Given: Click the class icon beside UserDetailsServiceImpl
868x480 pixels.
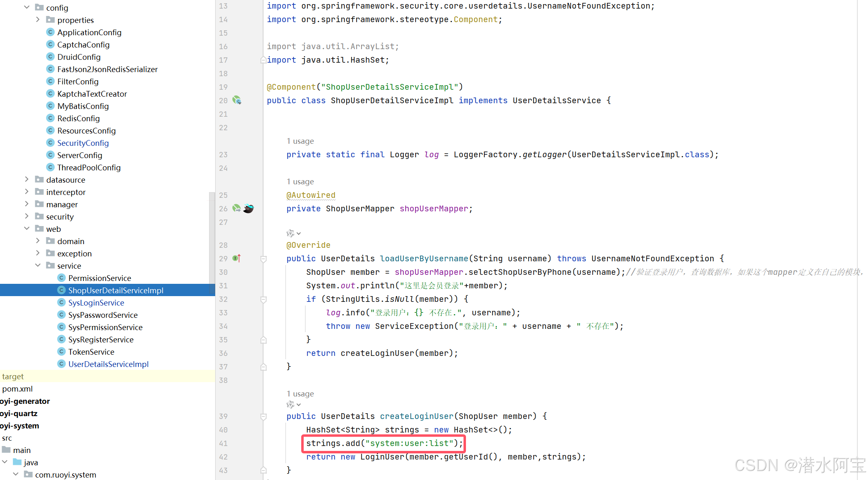Looking at the screenshot, I should pyautogui.click(x=61, y=364).
